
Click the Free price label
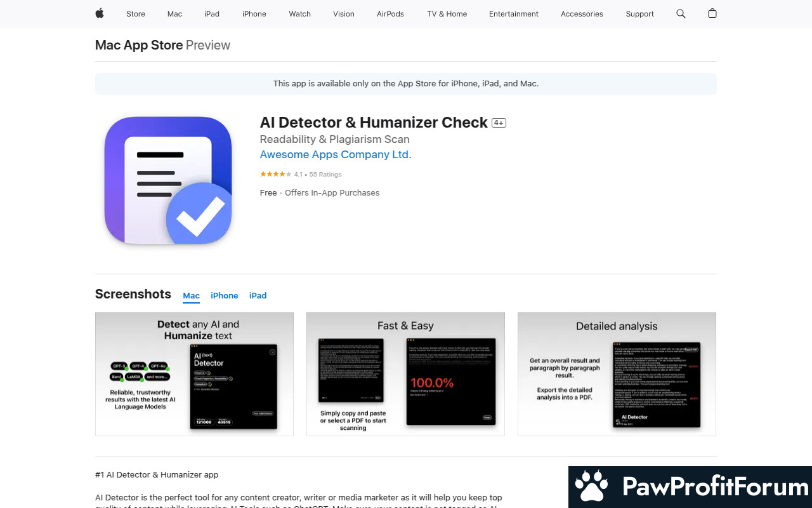click(268, 193)
